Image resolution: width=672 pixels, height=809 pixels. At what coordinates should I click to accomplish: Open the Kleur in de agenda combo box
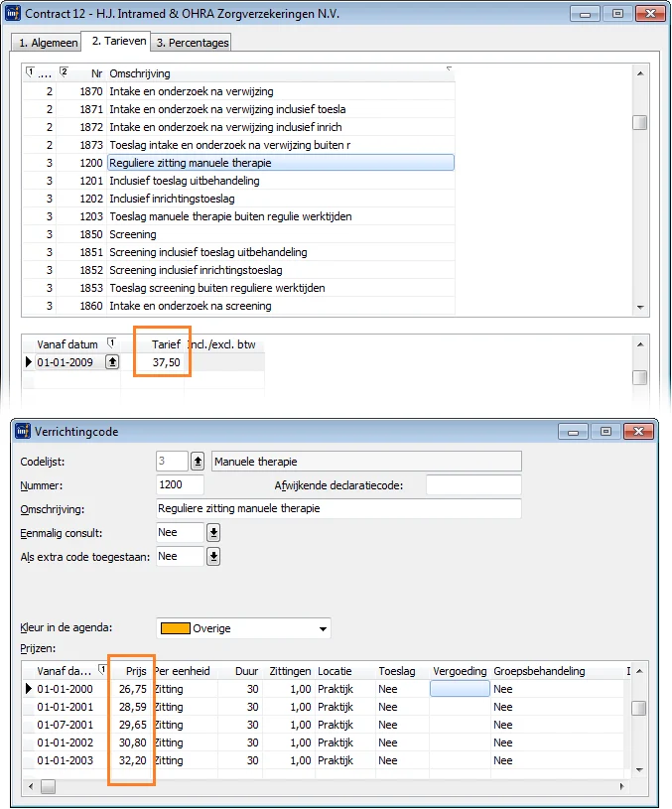click(323, 628)
